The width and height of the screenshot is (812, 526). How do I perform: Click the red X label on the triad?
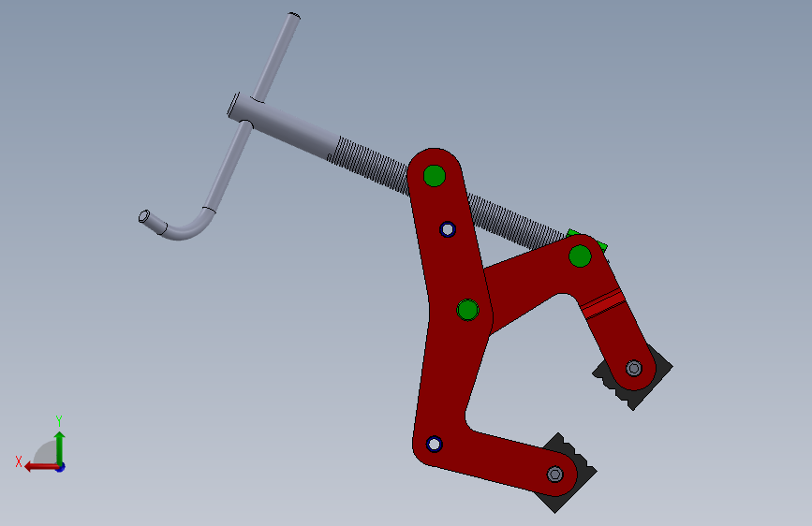[19, 461]
